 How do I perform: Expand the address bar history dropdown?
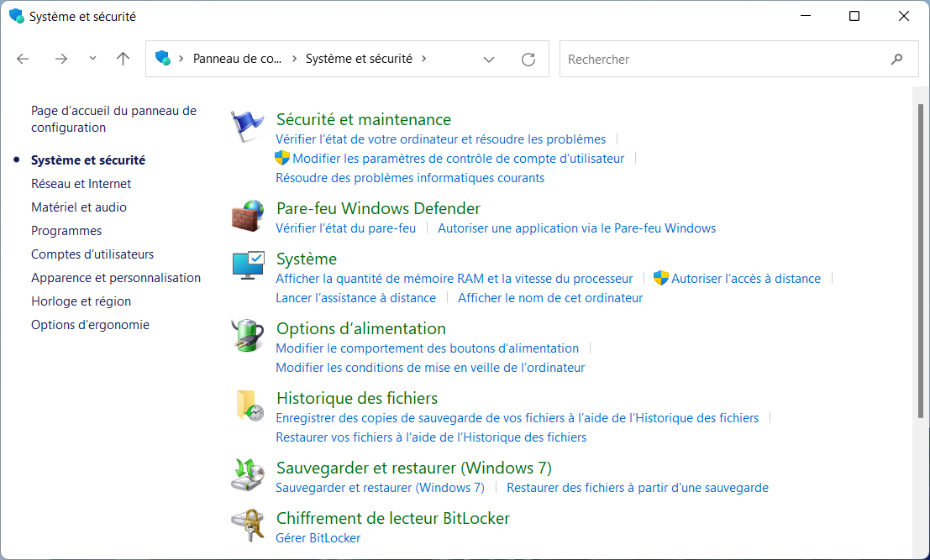coord(489,60)
